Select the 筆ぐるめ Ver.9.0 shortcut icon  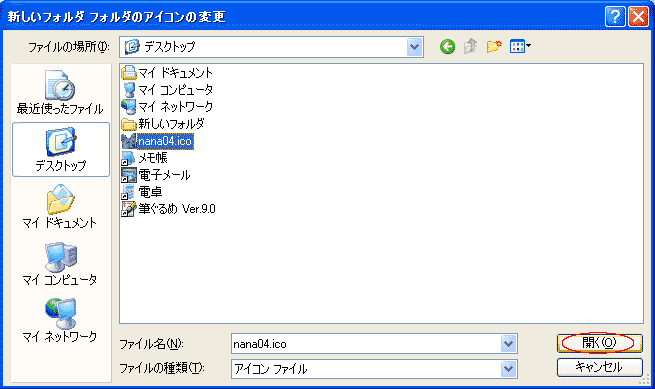129,209
